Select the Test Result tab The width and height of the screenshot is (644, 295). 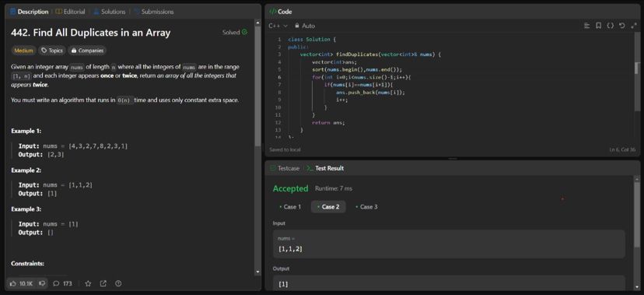click(x=325, y=168)
